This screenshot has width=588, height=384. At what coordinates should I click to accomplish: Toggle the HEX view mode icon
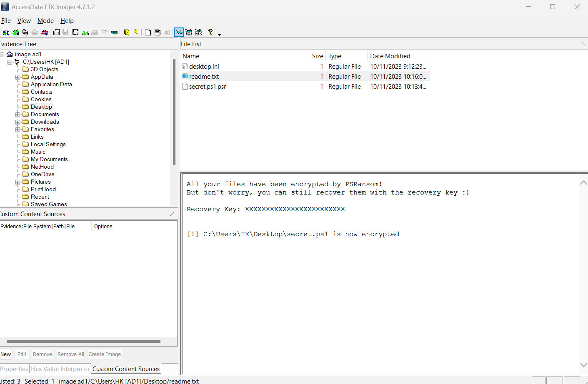[x=198, y=32]
